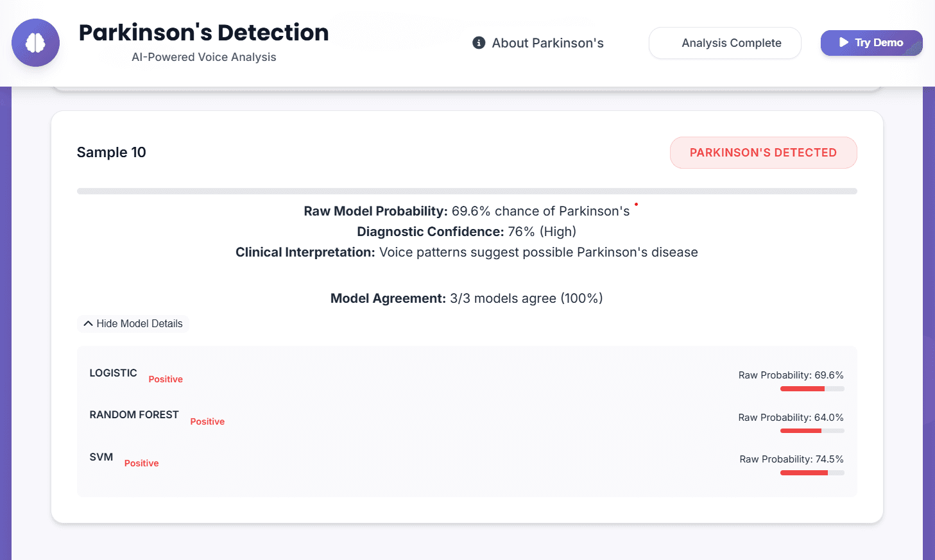Toggle the Positive indicator for LOGISTIC model
Screen dimensions: 935x560
click(x=165, y=379)
